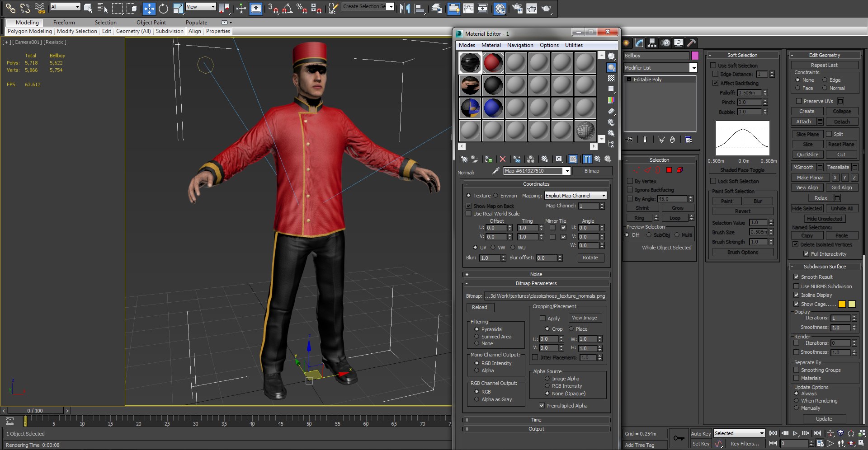This screenshot has width=868, height=450.
Task: Click Go to Parent icon
Action: point(598,159)
